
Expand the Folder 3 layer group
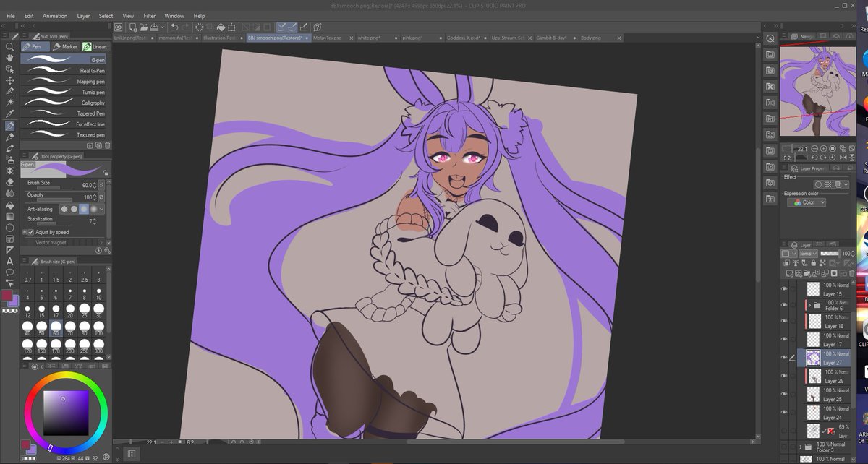801,447
